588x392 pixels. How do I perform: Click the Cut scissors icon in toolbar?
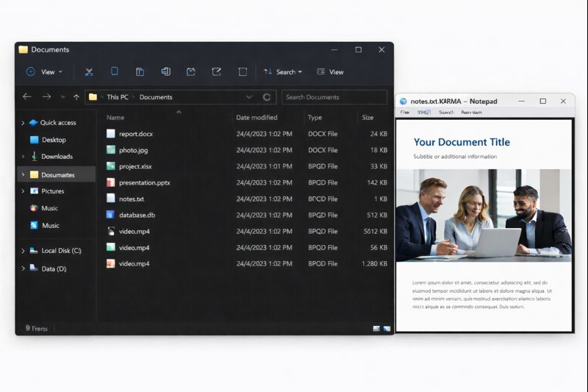89,72
